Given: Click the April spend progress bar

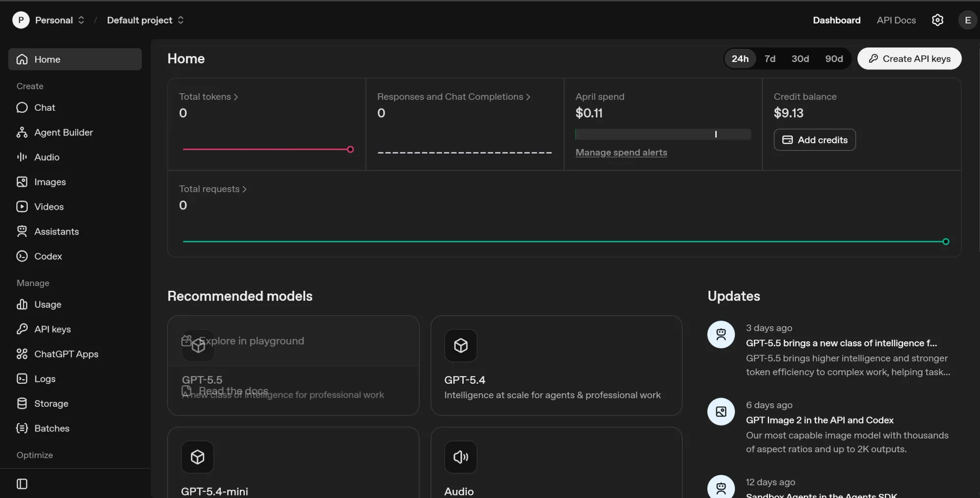Looking at the screenshot, I should [x=663, y=134].
